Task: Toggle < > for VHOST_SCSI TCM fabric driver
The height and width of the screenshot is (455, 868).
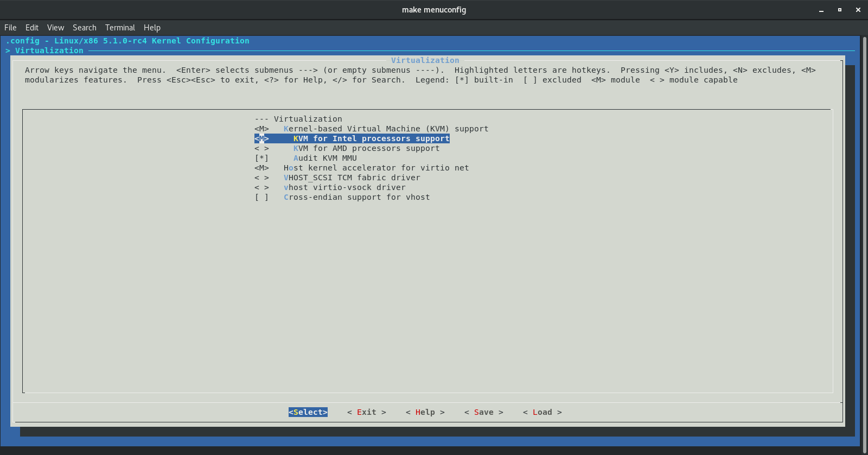Action: [261, 178]
